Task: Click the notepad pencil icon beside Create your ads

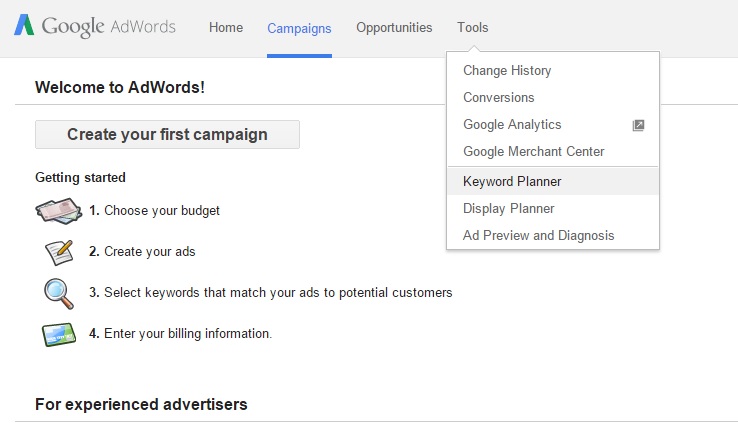Action: 59,252
